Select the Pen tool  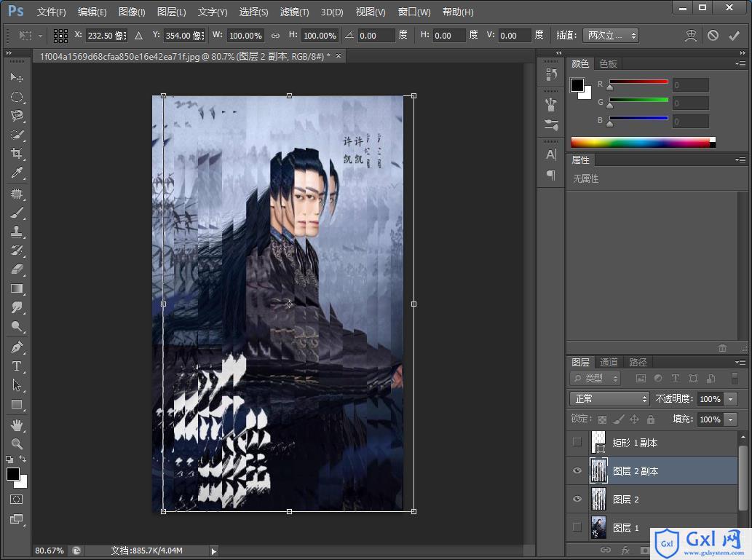(16, 347)
